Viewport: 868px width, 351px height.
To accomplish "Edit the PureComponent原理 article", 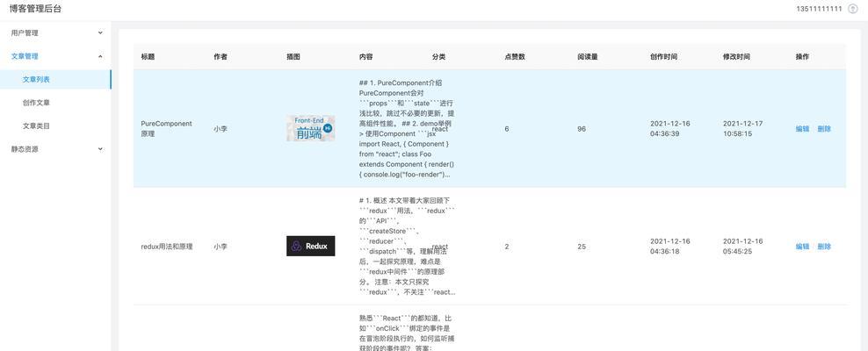I will [802, 129].
